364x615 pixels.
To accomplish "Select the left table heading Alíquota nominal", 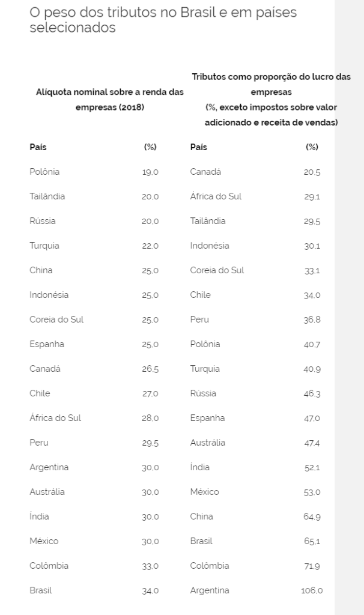I will [x=110, y=100].
